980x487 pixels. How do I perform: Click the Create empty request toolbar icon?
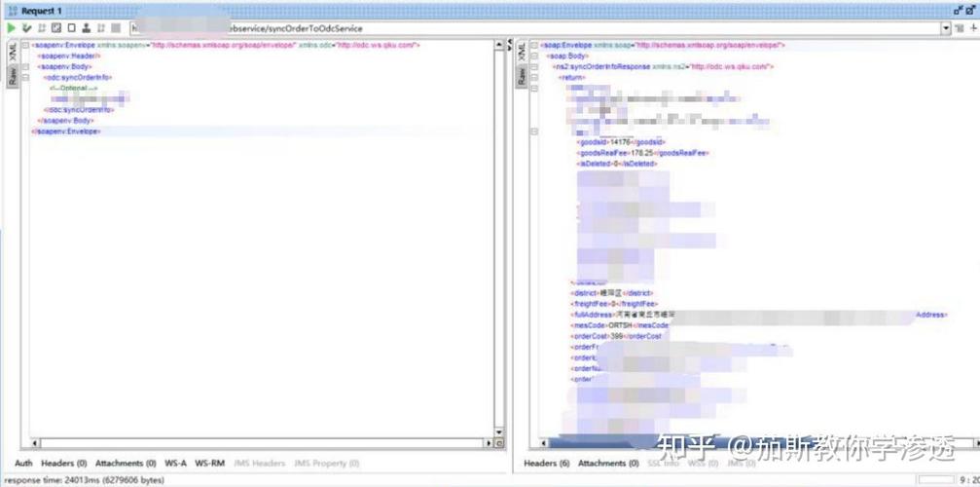click(71, 28)
